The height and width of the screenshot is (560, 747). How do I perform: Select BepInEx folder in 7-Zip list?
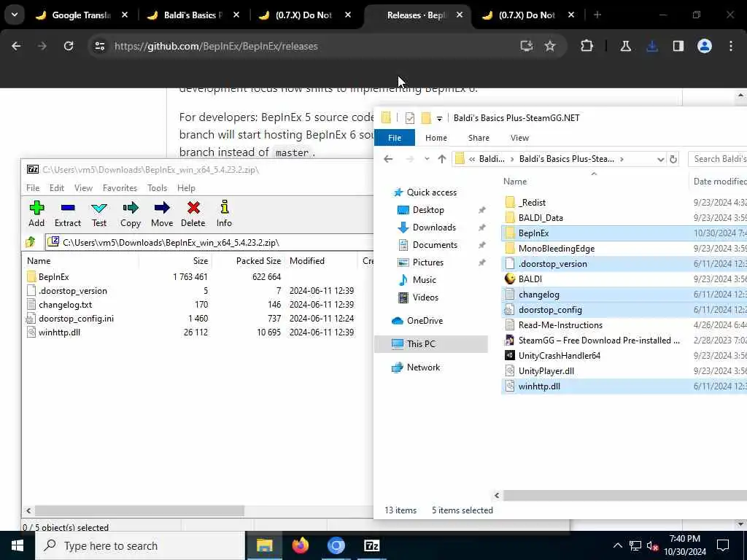(53, 276)
